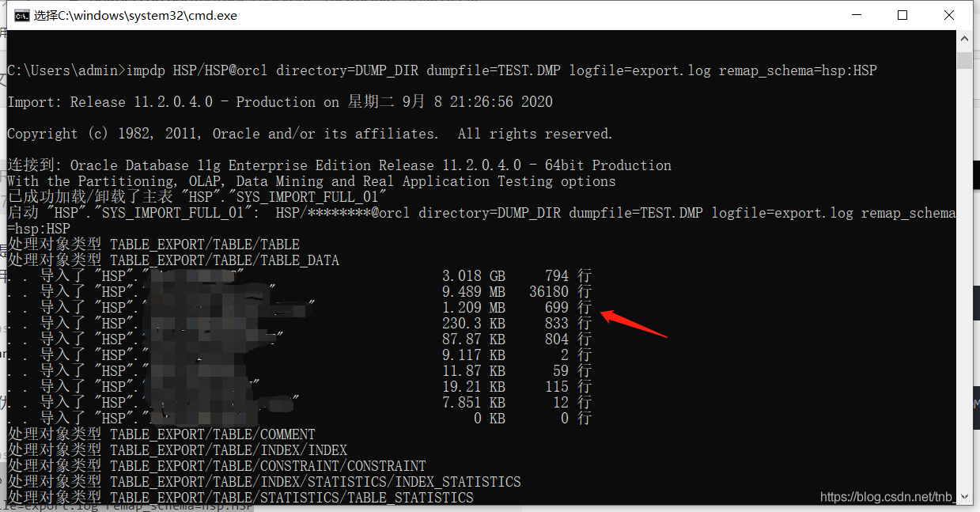The width and height of the screenshot is (980, 512).
Task: Click the '9.489 MB' size value
Action: pos(474,292)
